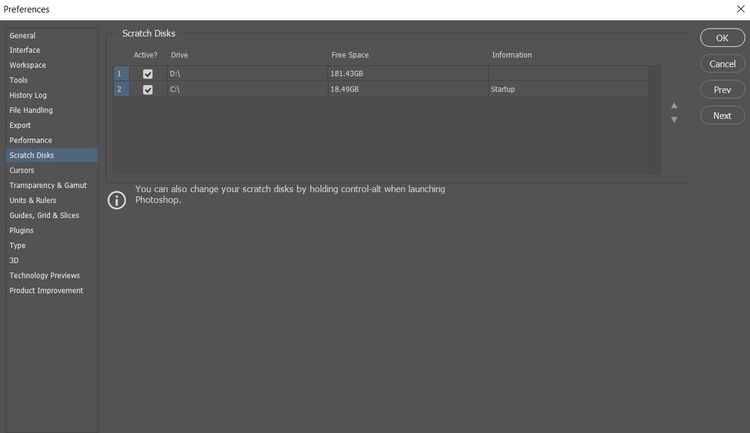
Task: Open Export preferences
Action: pyautogui.click(x=20, y=125)
